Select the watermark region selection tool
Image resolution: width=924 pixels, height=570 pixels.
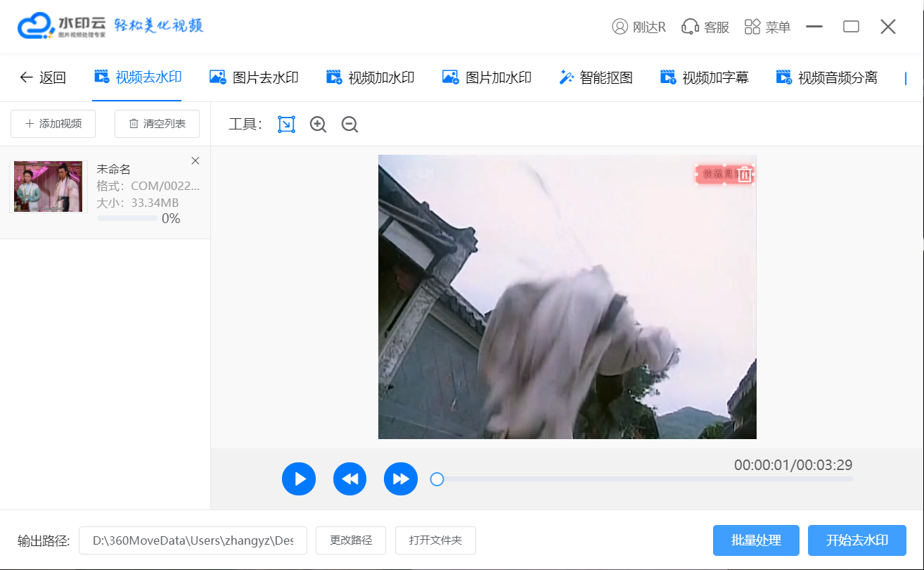286,125
